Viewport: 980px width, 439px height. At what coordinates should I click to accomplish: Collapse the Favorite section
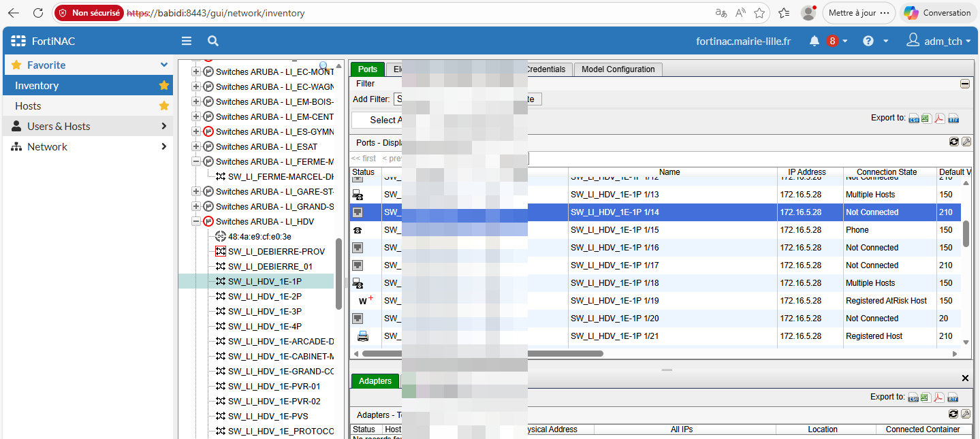coord(163,65)
